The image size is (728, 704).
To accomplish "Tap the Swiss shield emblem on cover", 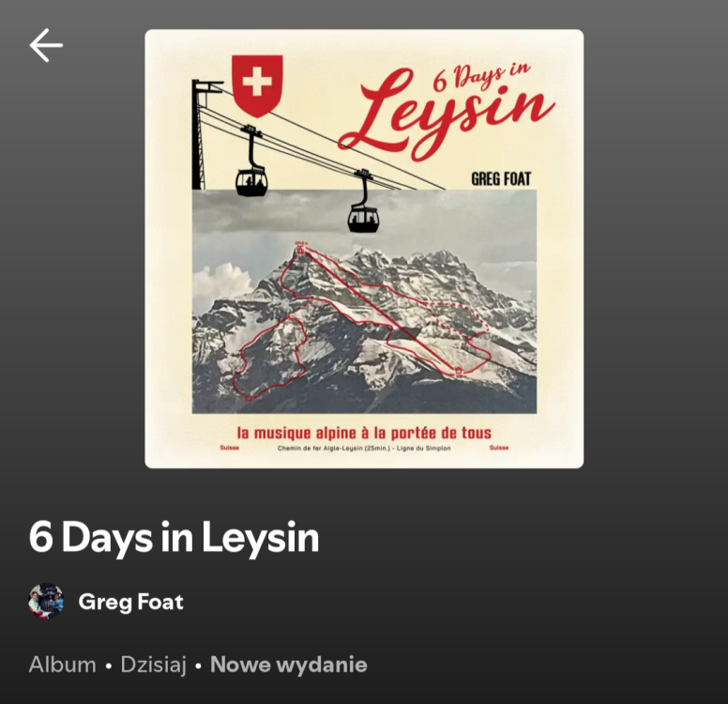I will point(257,86).
